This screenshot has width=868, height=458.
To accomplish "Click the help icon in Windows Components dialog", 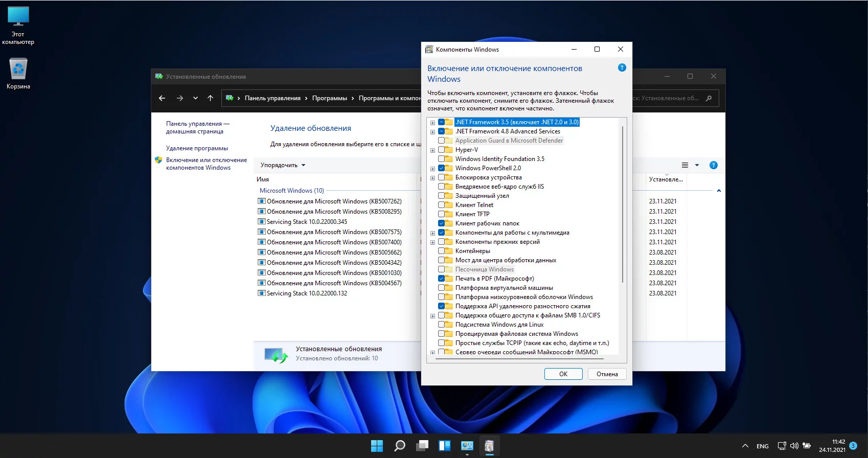I will (x=622, y=67).
